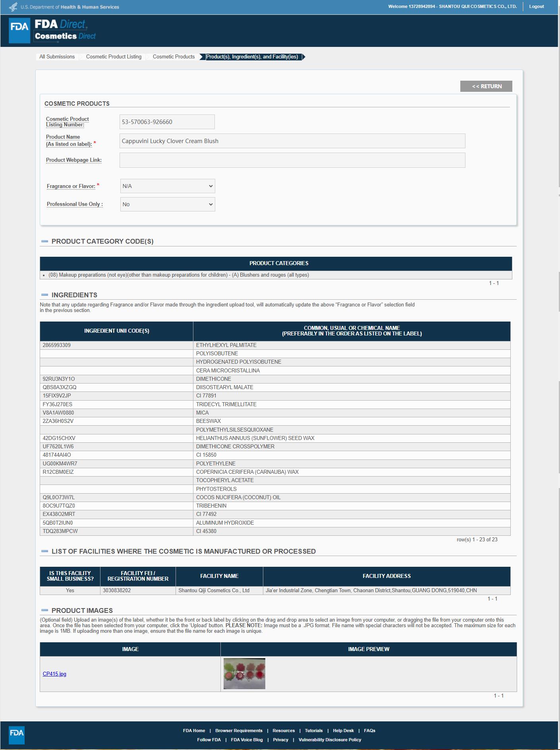
Task: Go to Cosmetic Product Listing breadcrumb
Action: coord(114,57)
